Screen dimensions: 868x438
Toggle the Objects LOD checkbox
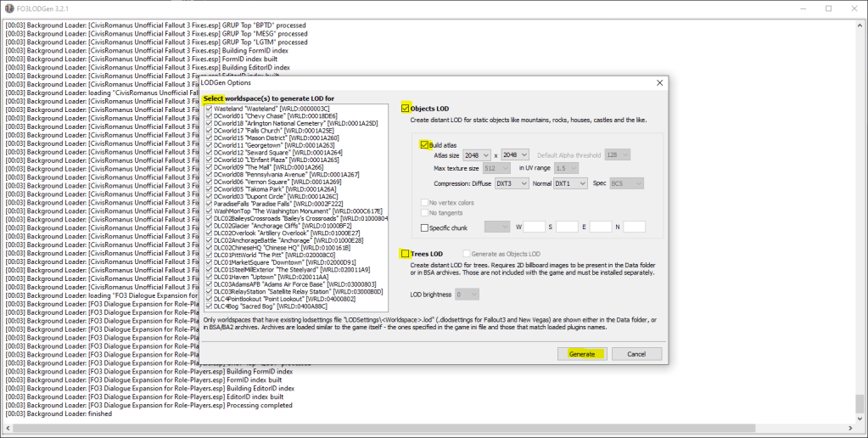tap(406, 109)
